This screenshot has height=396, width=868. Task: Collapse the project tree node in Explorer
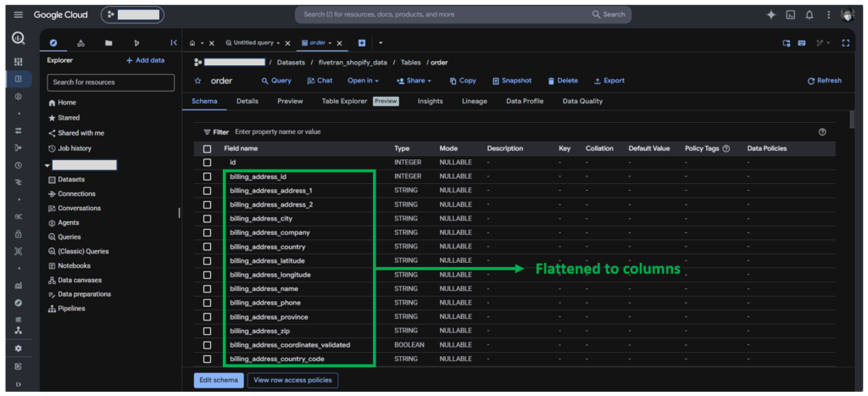tap(47, 165)
